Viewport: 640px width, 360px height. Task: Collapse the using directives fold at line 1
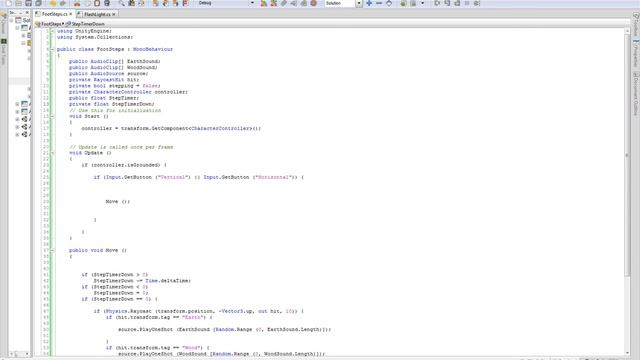[52, 31]
